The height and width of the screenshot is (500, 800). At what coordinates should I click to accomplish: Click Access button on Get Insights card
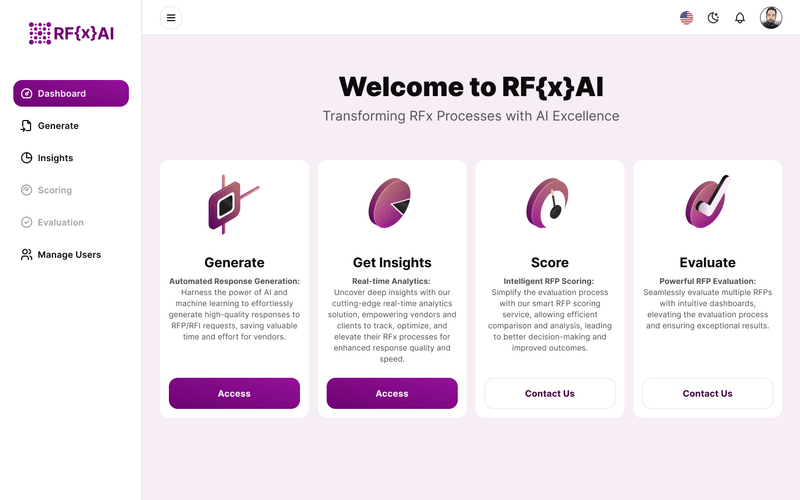pos(392,393)
